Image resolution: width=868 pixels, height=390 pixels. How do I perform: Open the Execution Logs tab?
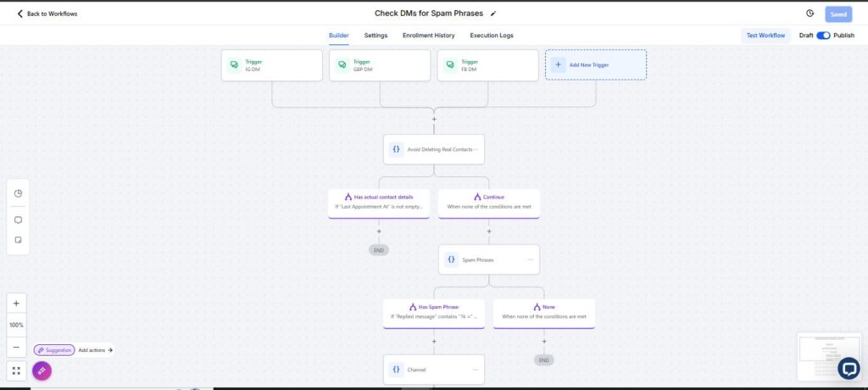tap(492, 36)
